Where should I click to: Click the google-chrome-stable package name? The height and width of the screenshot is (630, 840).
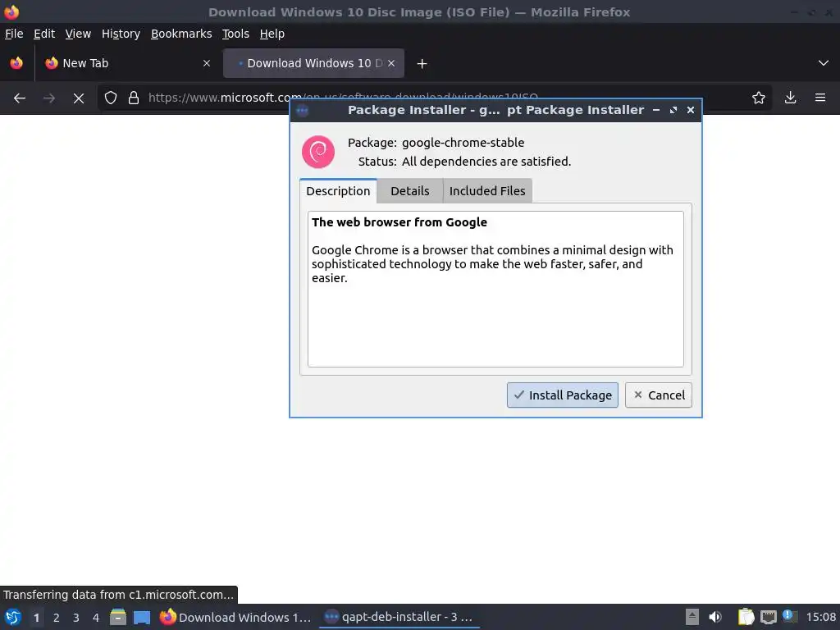(463, 143)
